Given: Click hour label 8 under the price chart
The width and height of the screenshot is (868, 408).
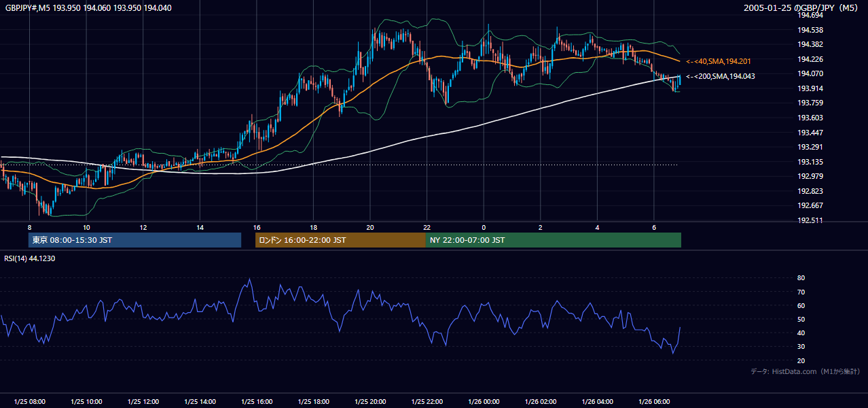Looking at the screenshot, I should 30,227.
